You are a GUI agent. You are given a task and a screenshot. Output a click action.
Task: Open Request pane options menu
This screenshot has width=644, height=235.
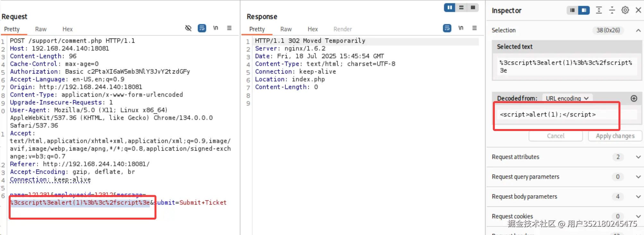(x=229, y=28)
